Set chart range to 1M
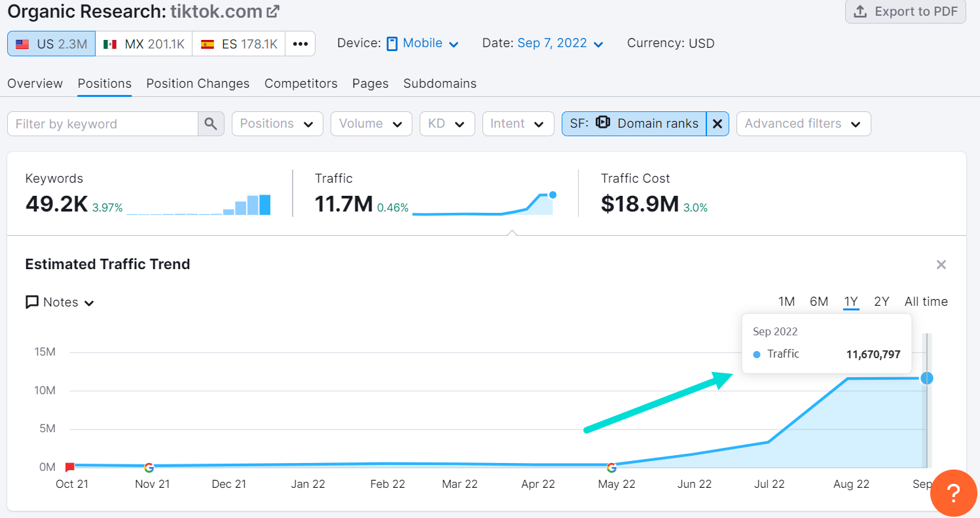 [x=786, y=302]
